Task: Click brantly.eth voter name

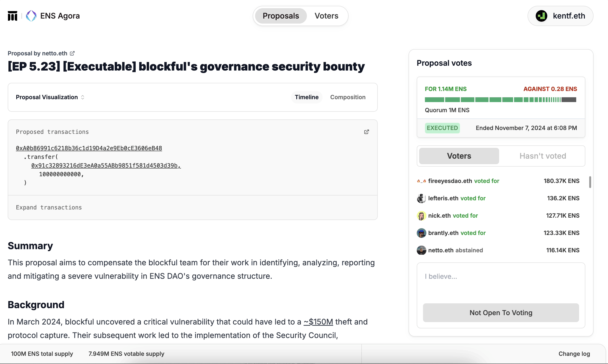Action: pyautogui.click(x=443, y=233)
